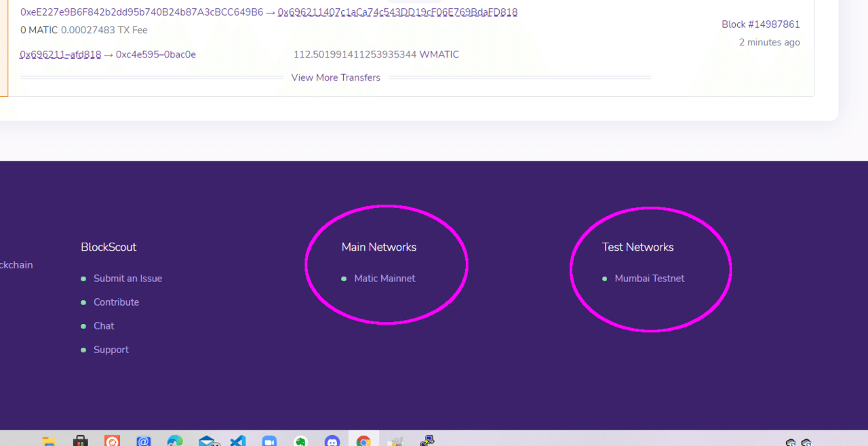868x446 pixels.
Task: Open Microsoft Store from the taskbar
Action: pyautogui.click(x=81, y=441)
